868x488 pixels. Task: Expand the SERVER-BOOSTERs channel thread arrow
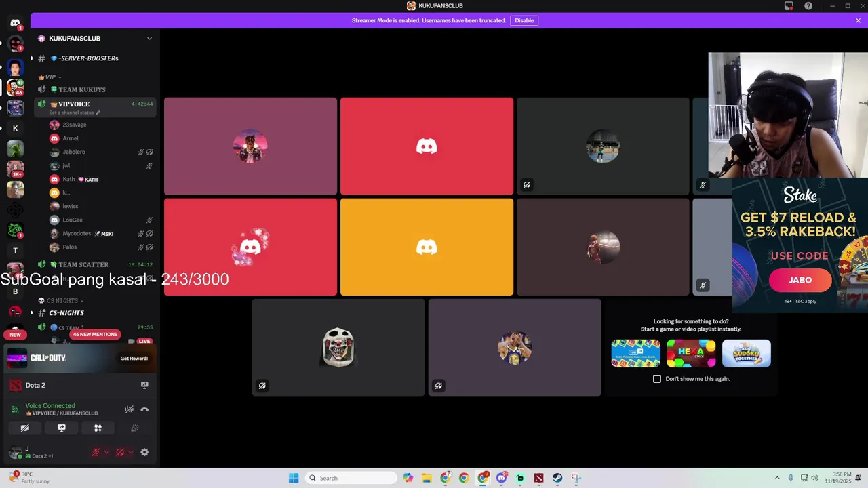31,58
